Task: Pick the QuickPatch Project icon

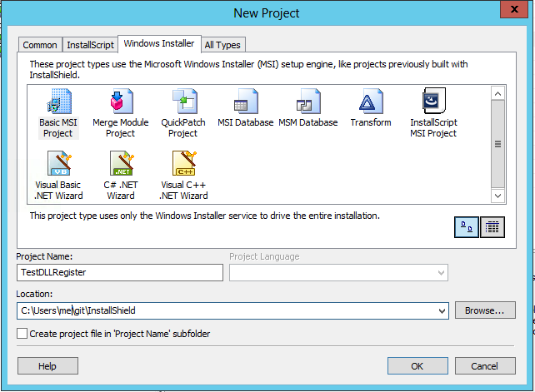Action: coord(184,102)
